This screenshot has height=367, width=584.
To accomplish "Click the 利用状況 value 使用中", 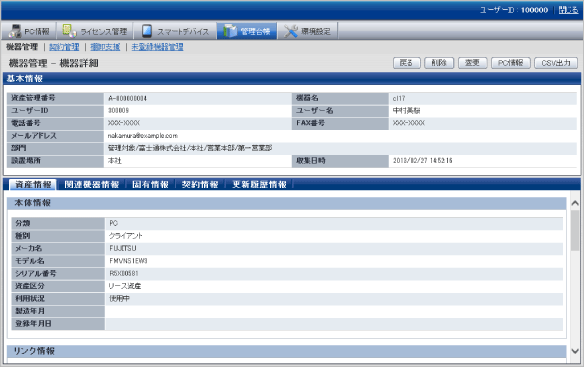I will click(119, 298).
